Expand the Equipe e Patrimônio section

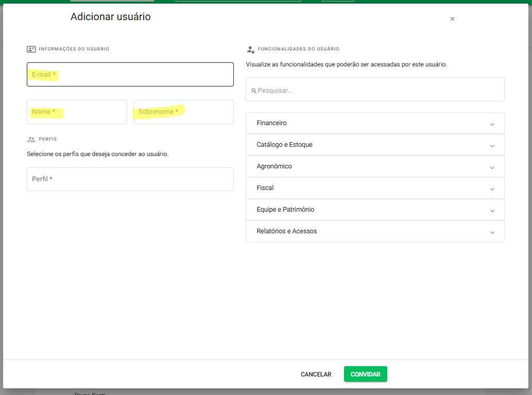(374, 210)
